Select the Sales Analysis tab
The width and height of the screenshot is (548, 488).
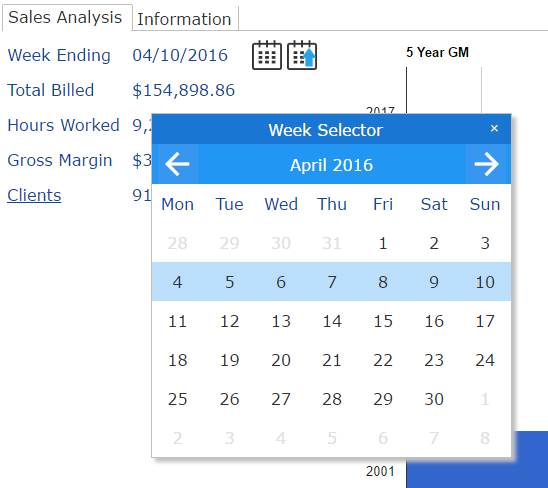[65, 17]
